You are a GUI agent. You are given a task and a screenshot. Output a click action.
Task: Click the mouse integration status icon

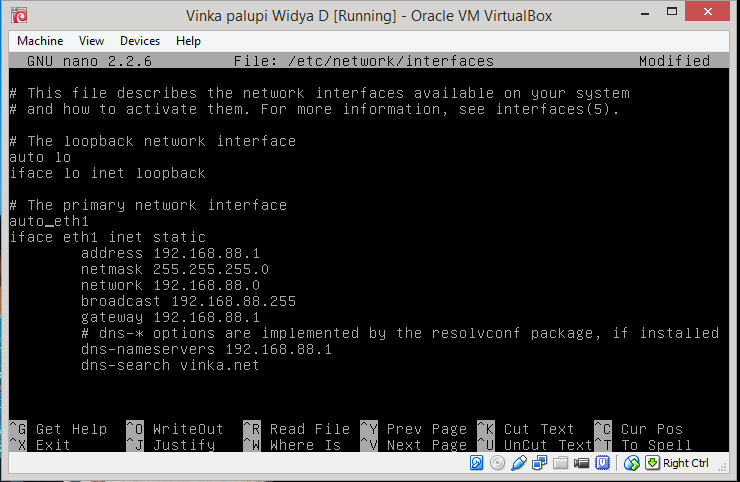(631, 463)
